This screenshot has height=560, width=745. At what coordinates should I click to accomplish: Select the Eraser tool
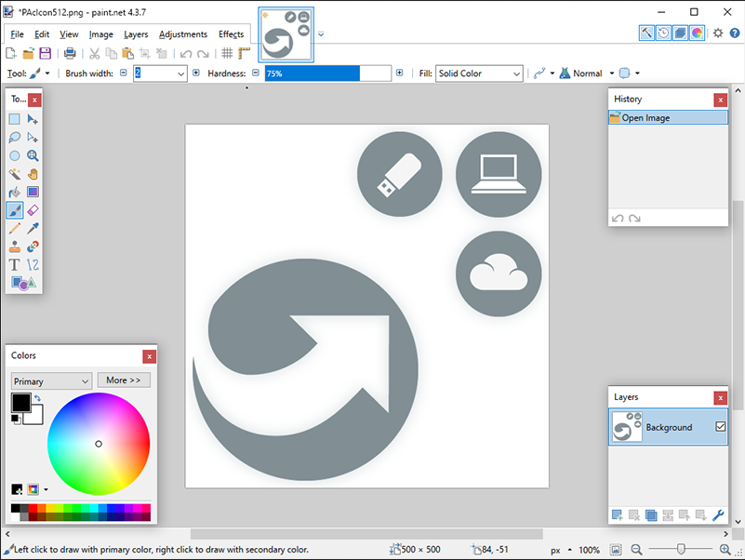click(33, 210)
